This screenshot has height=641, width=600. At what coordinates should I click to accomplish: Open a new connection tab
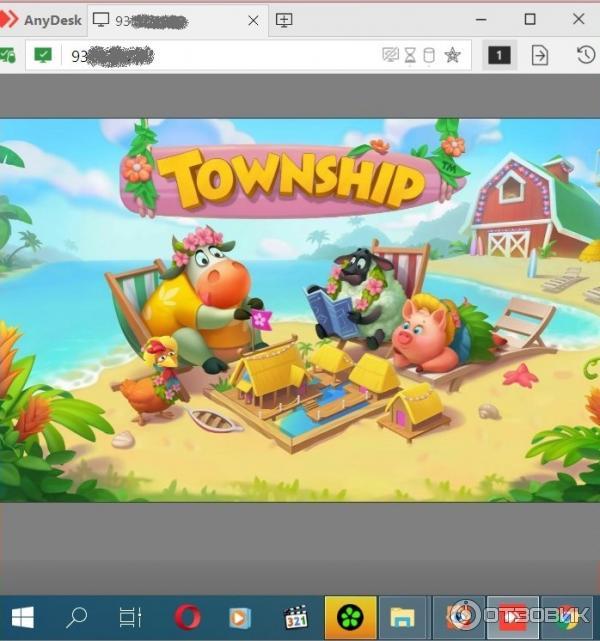point(284,20)
